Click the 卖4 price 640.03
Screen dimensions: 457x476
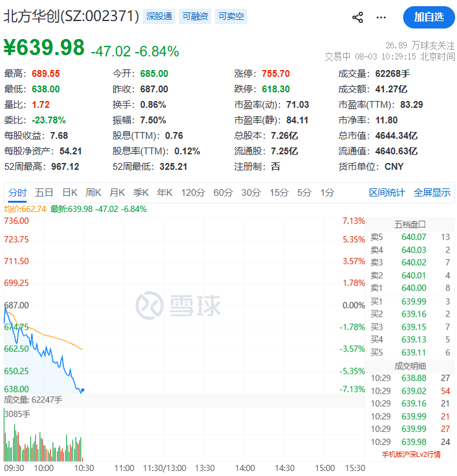pos(414,250)
